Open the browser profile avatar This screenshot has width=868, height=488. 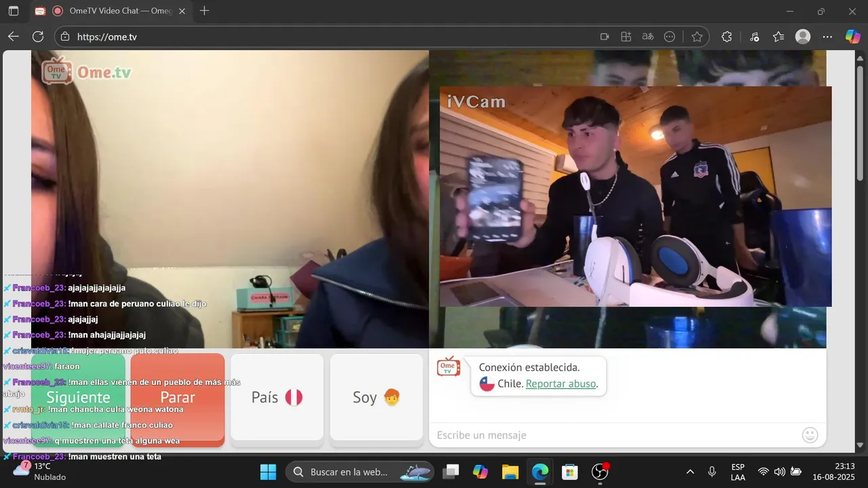803,37
